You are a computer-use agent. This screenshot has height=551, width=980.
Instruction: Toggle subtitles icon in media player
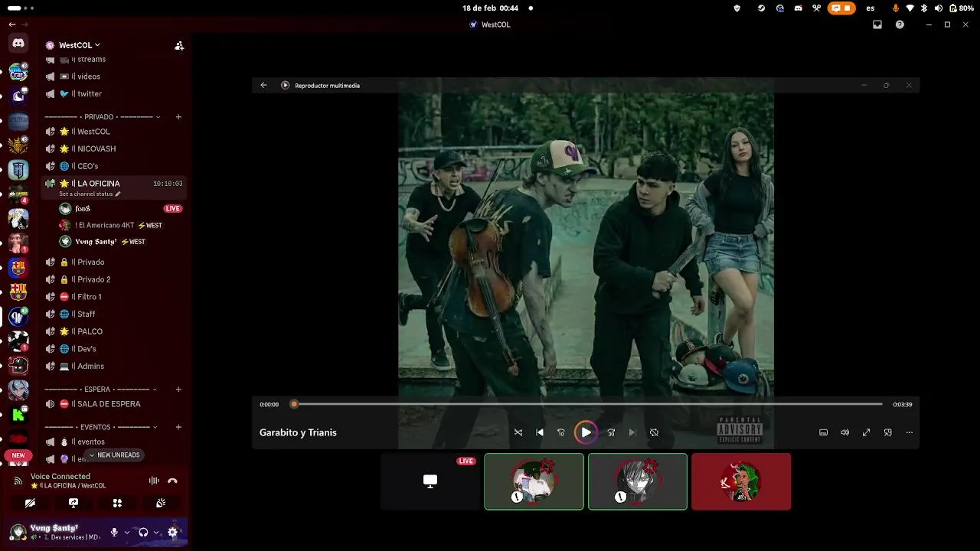point(824,432)
